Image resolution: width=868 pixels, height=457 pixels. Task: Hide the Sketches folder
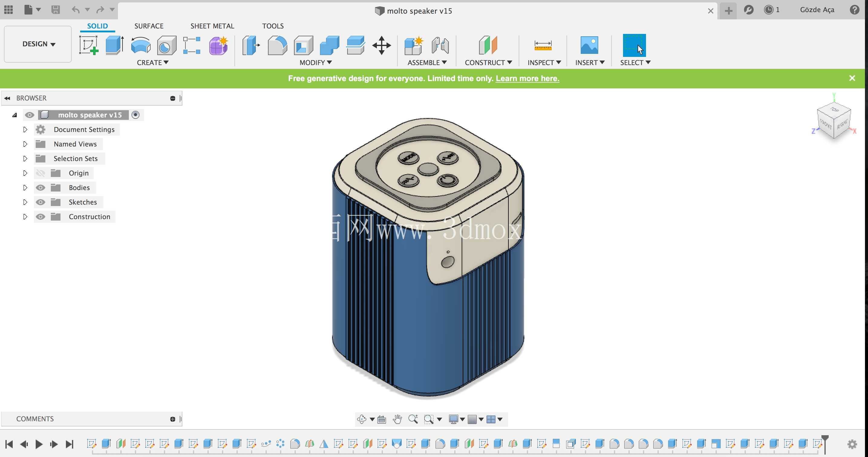(x=41, y=202)
